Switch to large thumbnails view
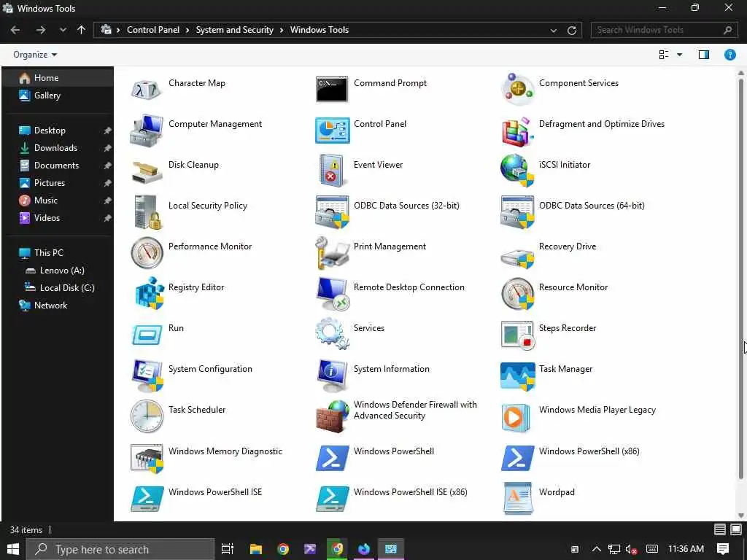This screenshot has height=560, width=747. click(736, 529)
